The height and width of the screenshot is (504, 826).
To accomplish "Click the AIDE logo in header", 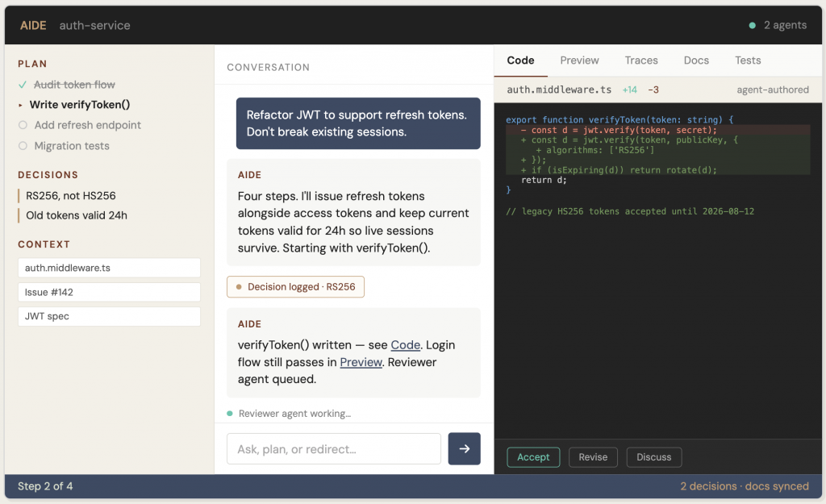I will click(33, 25).
